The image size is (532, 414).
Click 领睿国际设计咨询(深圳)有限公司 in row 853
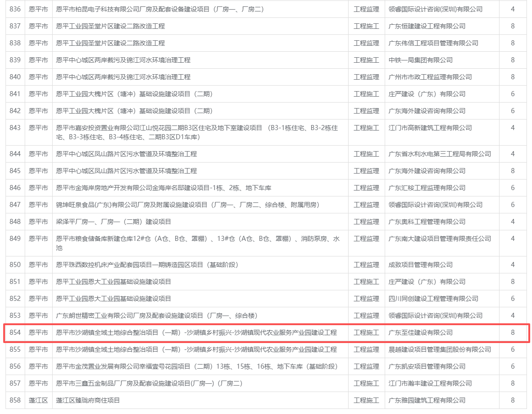pyautogui.click(x=435, y=316)
